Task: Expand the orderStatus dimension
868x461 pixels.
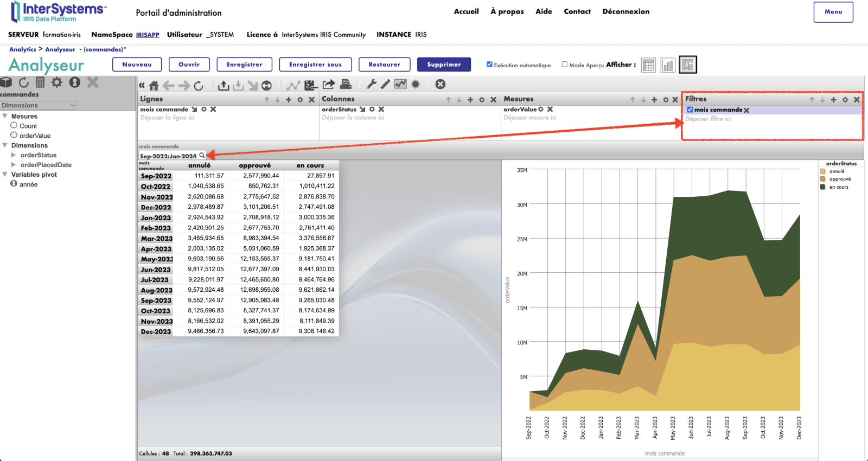Action: (14, 155)
